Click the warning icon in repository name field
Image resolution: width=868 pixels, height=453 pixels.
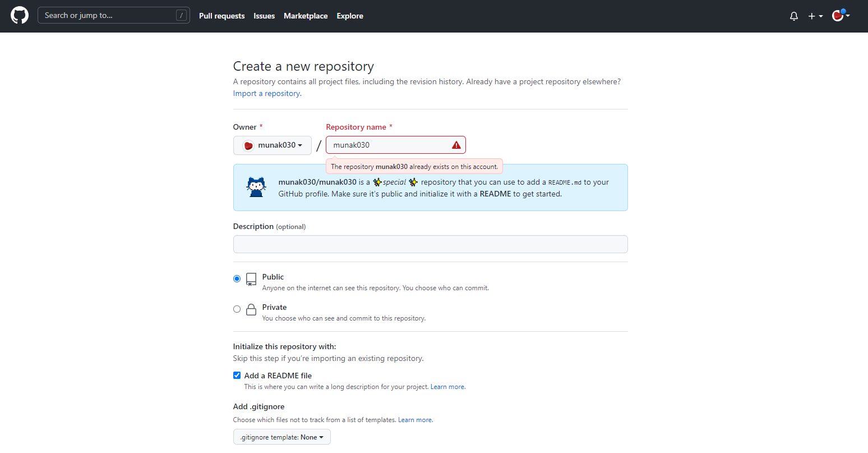[x=455, y=145]
